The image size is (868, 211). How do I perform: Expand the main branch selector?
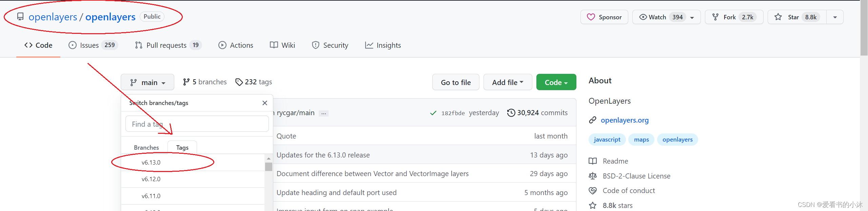coord(147,82)
